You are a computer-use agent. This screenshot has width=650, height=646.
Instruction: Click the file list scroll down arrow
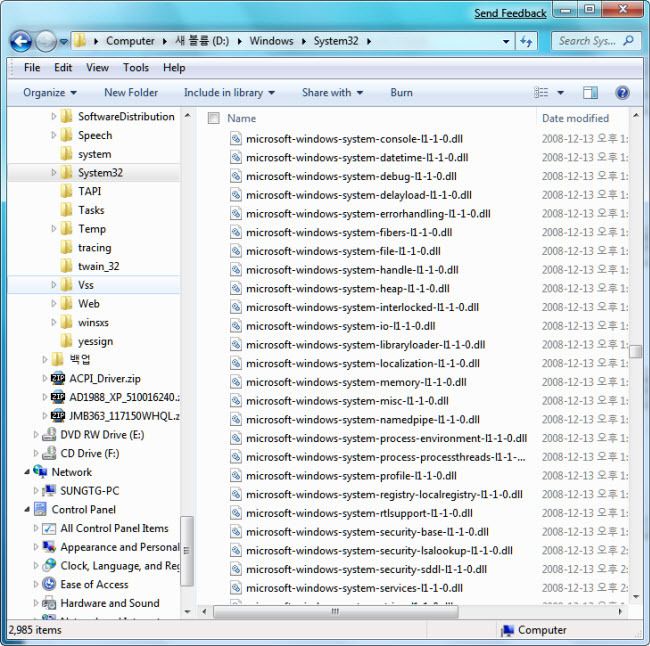(636, 597)
